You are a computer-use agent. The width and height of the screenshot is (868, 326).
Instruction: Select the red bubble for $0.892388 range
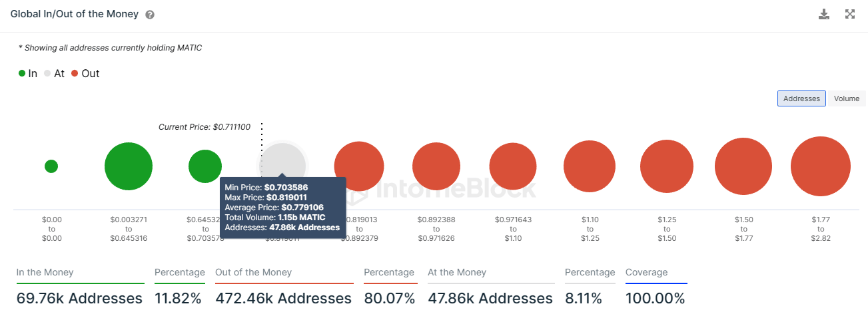coord(436,166)
